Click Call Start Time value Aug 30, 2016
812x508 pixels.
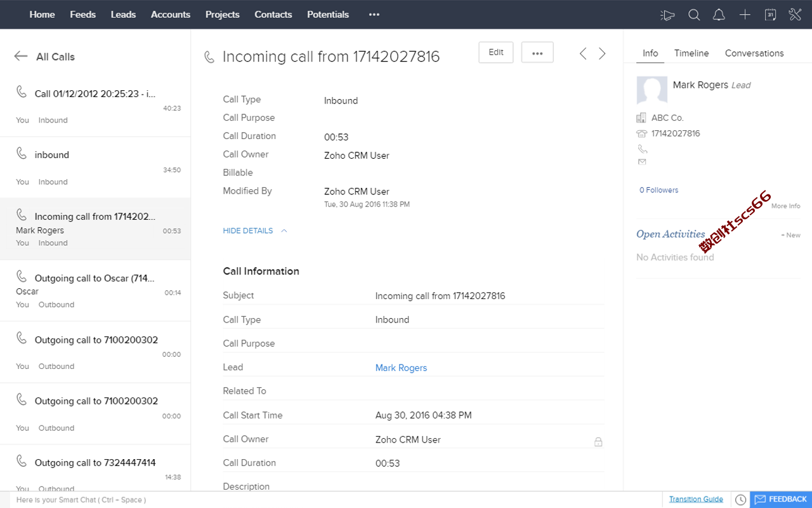(424, 415)
